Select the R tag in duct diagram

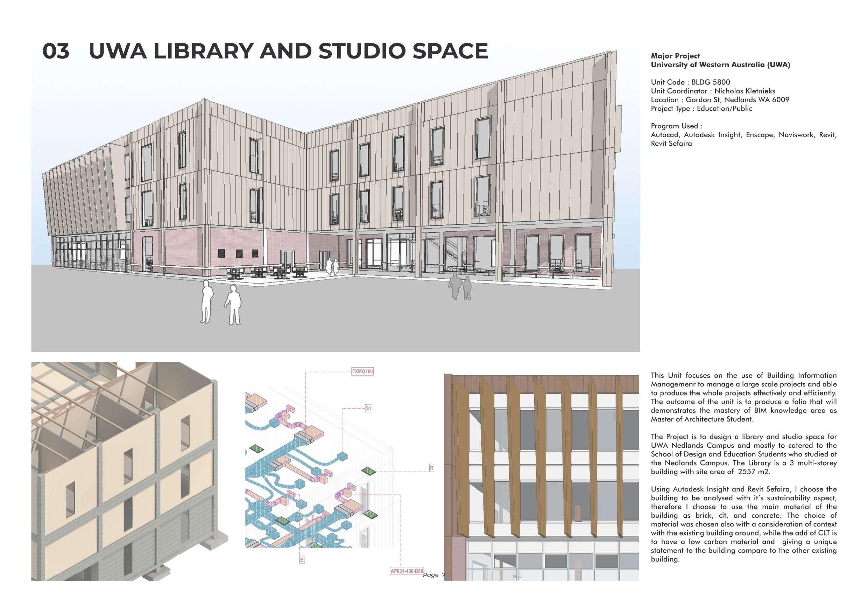[x=431, y=468]
